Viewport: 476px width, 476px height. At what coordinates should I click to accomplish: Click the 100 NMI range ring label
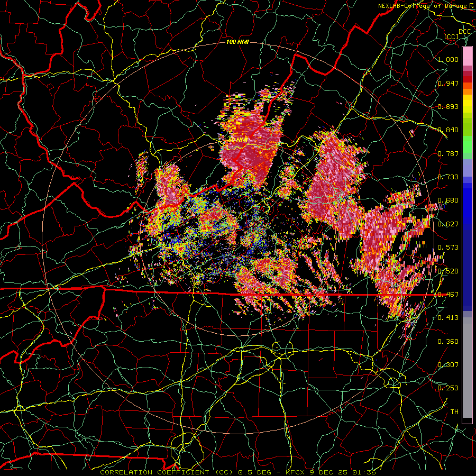[x=237, y=42]
